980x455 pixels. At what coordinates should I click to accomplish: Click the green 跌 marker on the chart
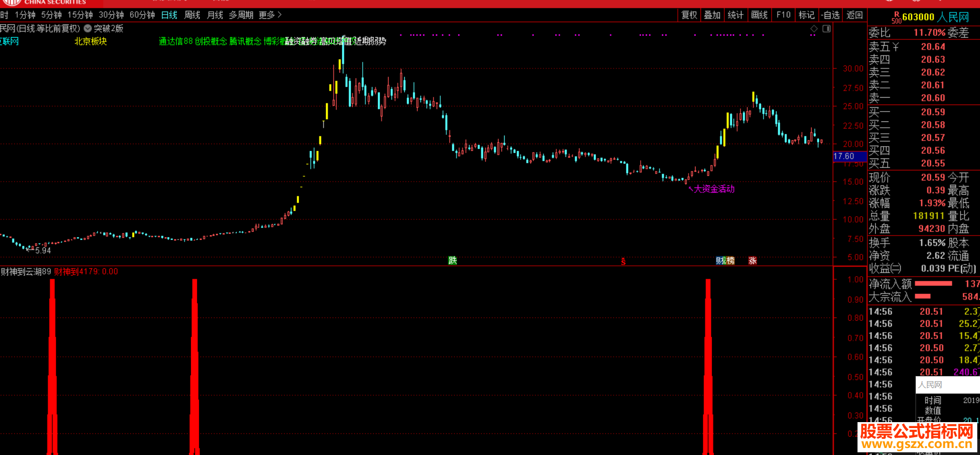click(x=453, y=260)
